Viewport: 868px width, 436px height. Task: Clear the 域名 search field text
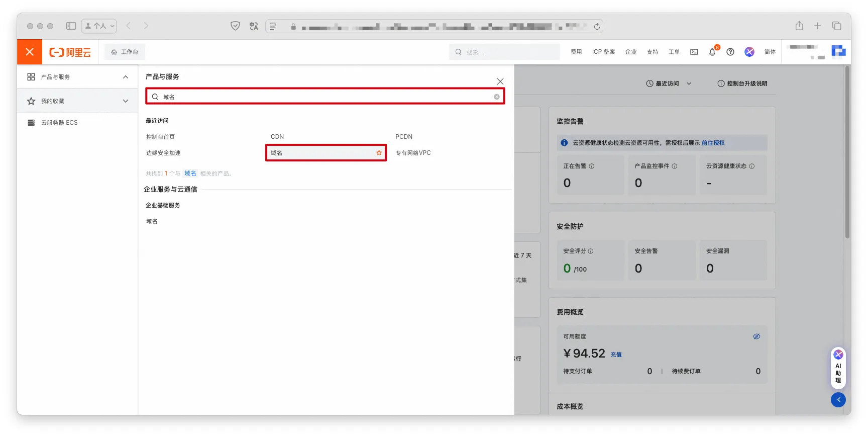pyautogui.click(x=496, y=97)
